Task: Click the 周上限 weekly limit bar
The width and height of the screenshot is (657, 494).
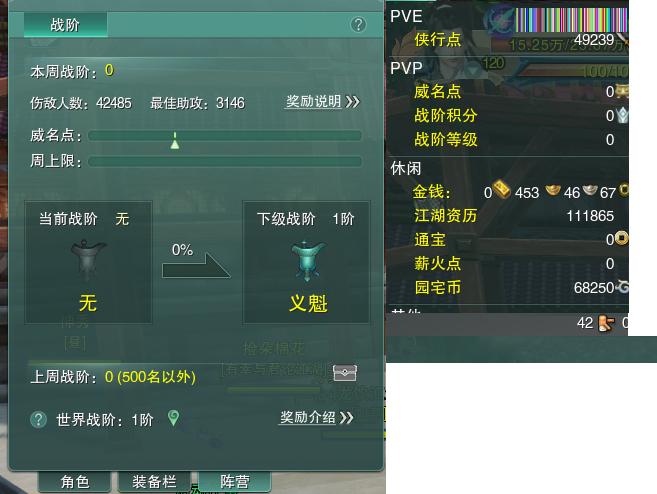Action: click(225, 161)
